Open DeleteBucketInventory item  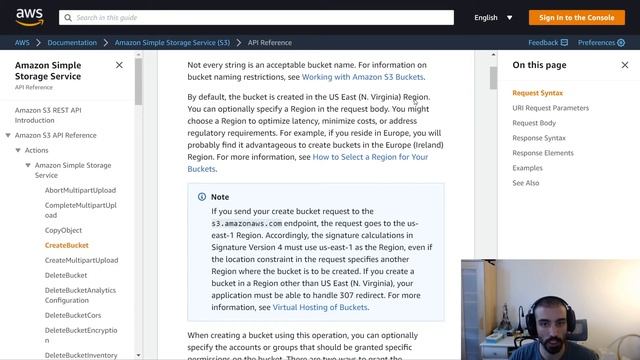81,355
